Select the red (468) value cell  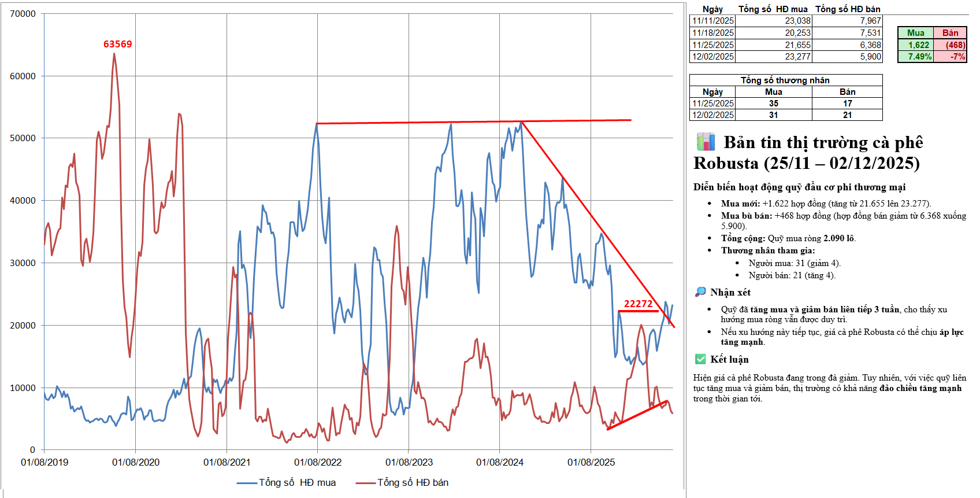950,45
